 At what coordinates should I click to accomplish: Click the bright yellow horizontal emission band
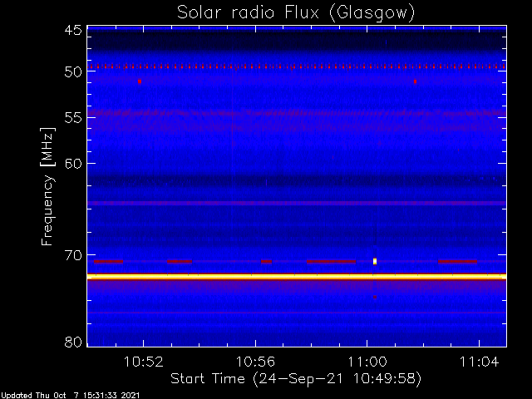(297, 277)
